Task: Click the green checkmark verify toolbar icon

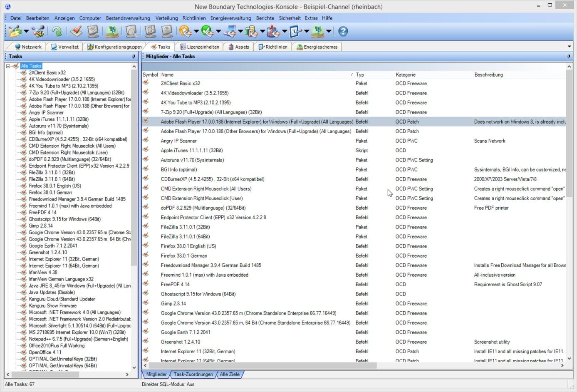Action: pos(207,31)
